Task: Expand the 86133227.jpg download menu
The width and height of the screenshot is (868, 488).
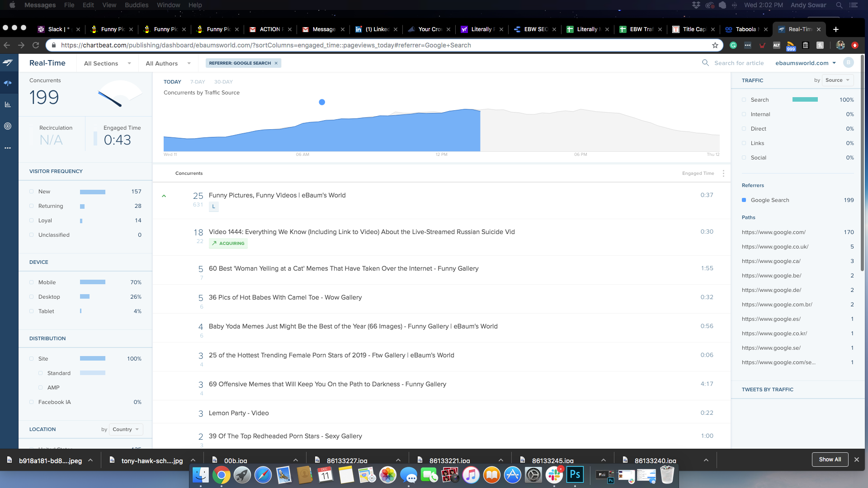Action: coord(398,460)
